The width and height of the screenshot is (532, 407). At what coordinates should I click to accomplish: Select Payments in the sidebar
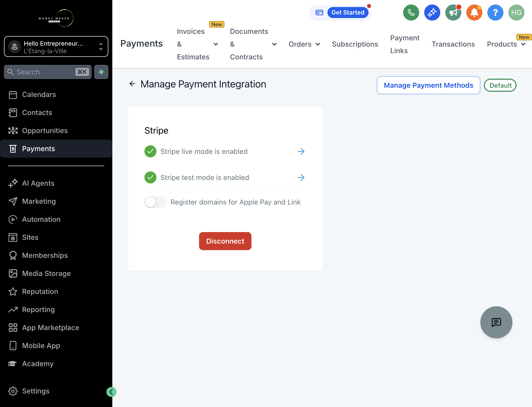point(56,149)
